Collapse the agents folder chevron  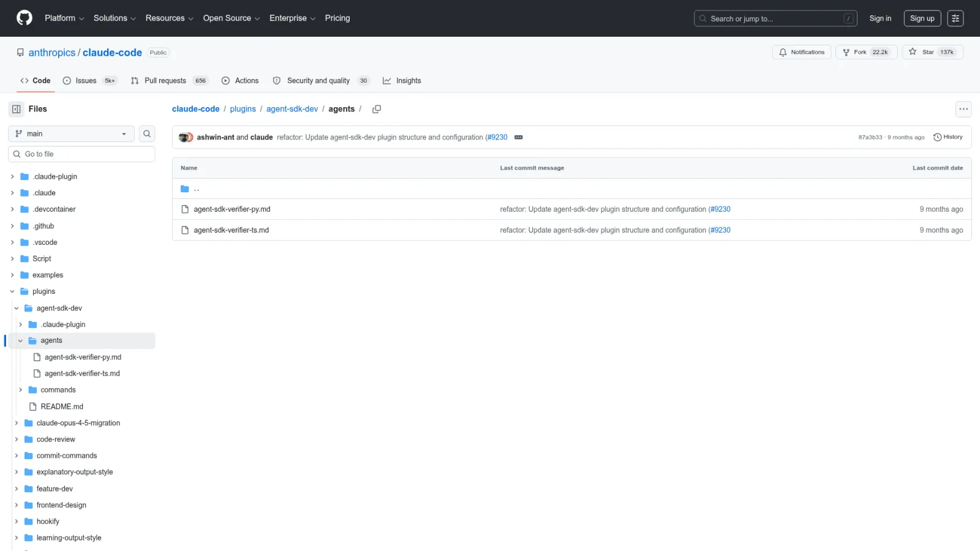click(x=20, y=340)
